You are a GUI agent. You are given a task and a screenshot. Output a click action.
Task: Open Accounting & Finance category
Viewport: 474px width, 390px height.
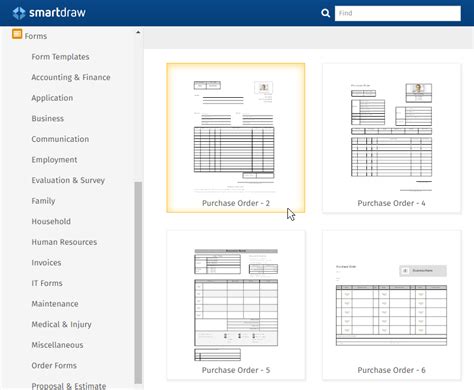(71, 77)
